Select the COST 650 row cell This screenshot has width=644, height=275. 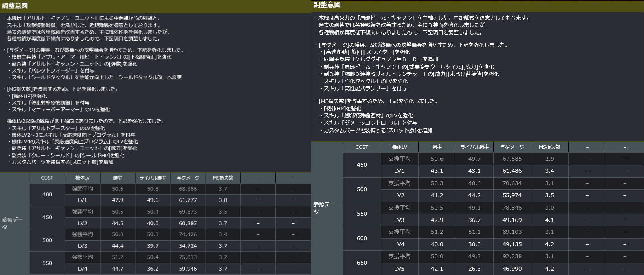pyautogui.click(x=362, y=263)
